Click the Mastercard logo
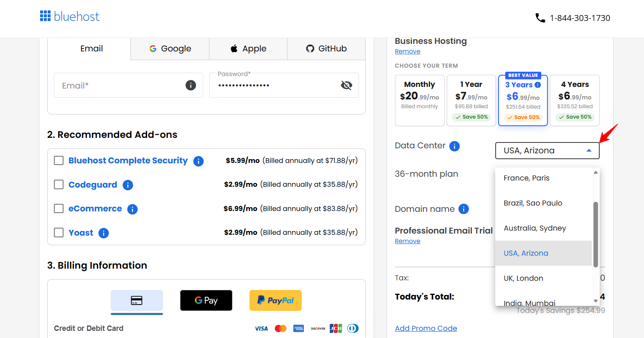Image resolution: width=644 pixels, height=338 pixels. (x=280, y=328)
